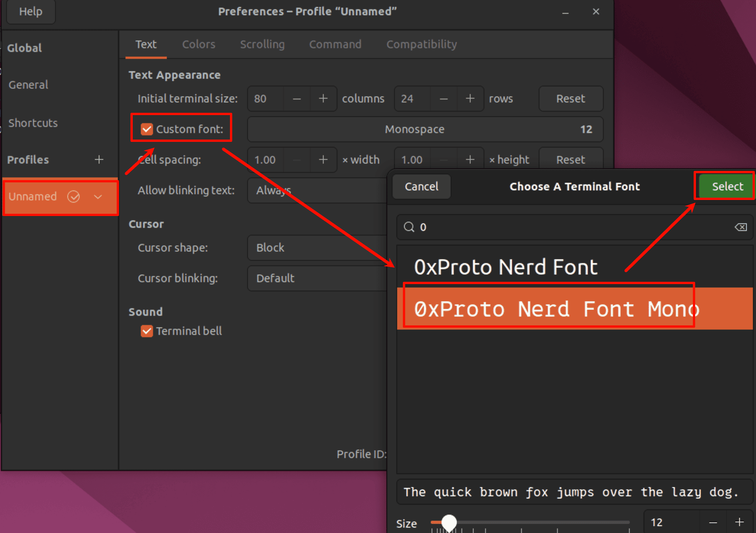Switch to the Colors tab
Image resolution: width=756 pixels, height=533 pixels.
(199, 44)
